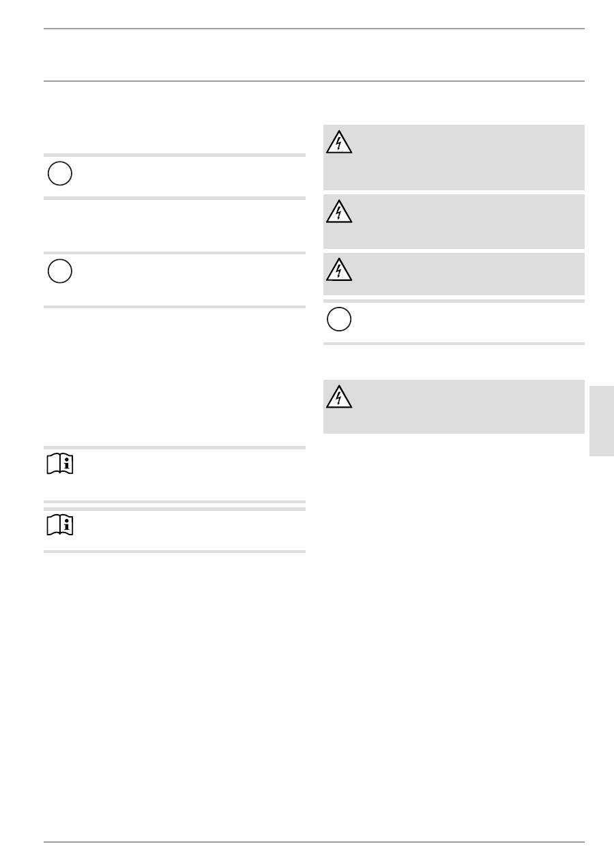Click the footer horizontal rule at page bottom
Viewport: 614px width, 868px height.
coord(314,842)
